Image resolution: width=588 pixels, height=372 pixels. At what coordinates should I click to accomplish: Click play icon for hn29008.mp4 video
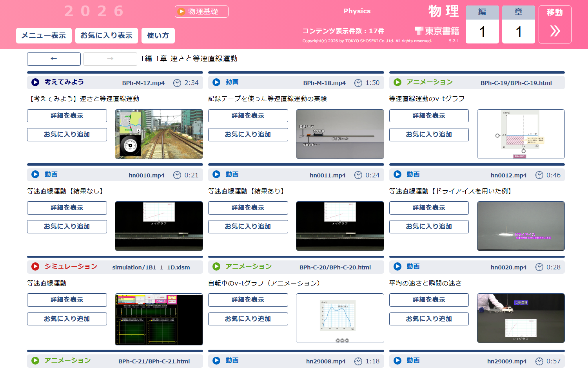tap(216, 361)
